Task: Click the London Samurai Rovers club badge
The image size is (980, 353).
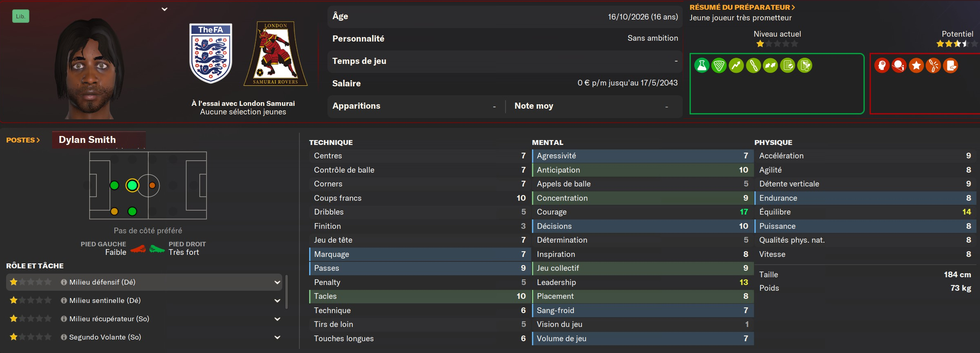Action: (276, 54)
